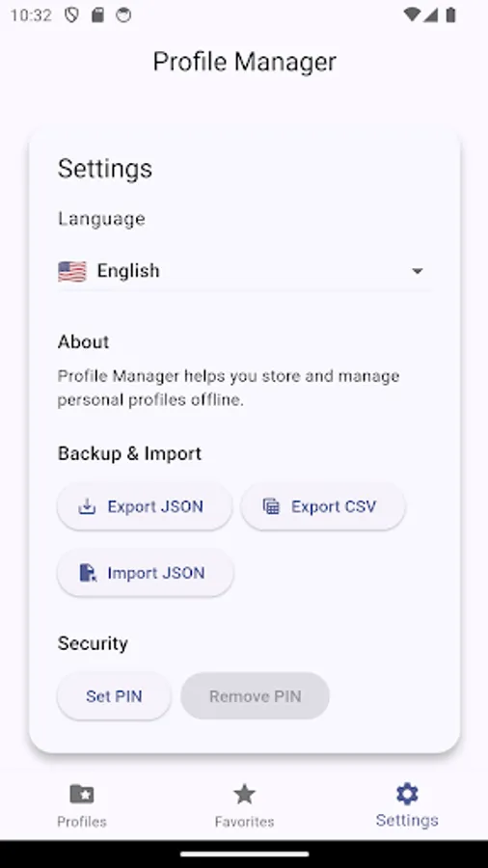Click the About description paragraph

click(229, 388)
